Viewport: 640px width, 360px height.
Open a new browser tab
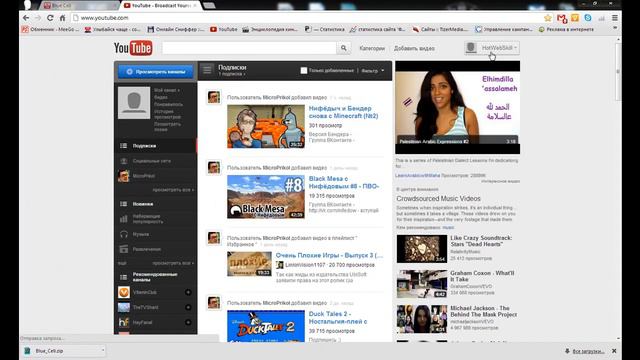[209, 5]
